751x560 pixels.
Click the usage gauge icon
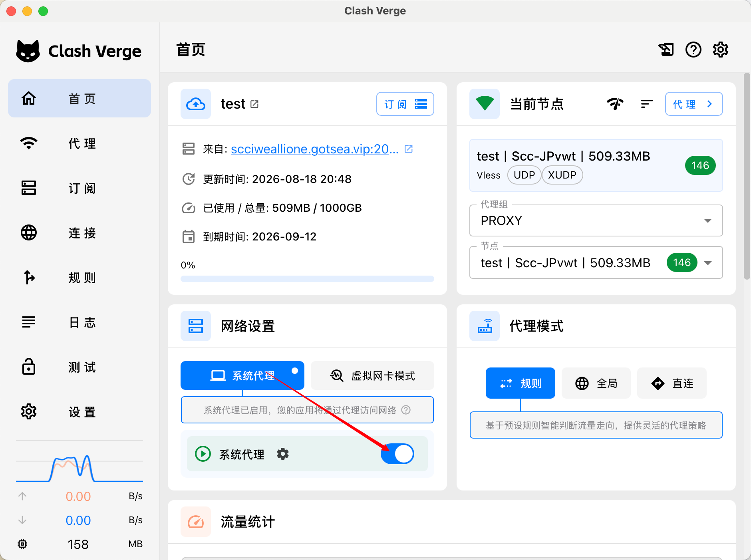189,208
